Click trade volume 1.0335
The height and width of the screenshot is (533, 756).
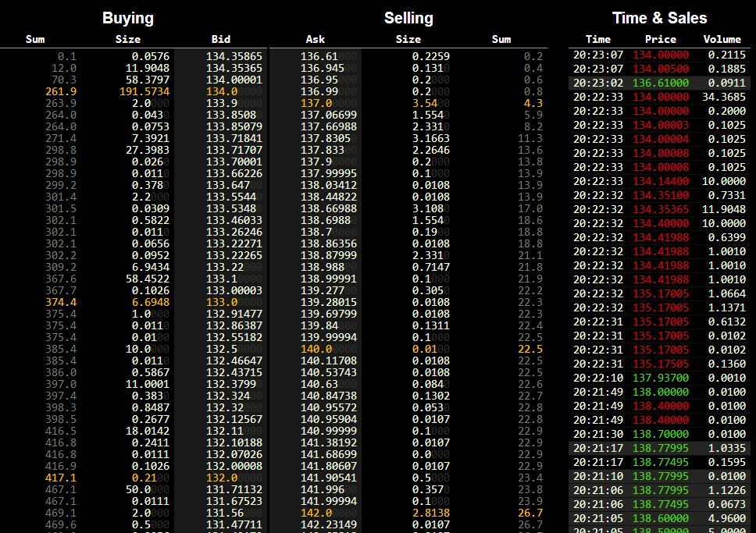coord(726,448)
